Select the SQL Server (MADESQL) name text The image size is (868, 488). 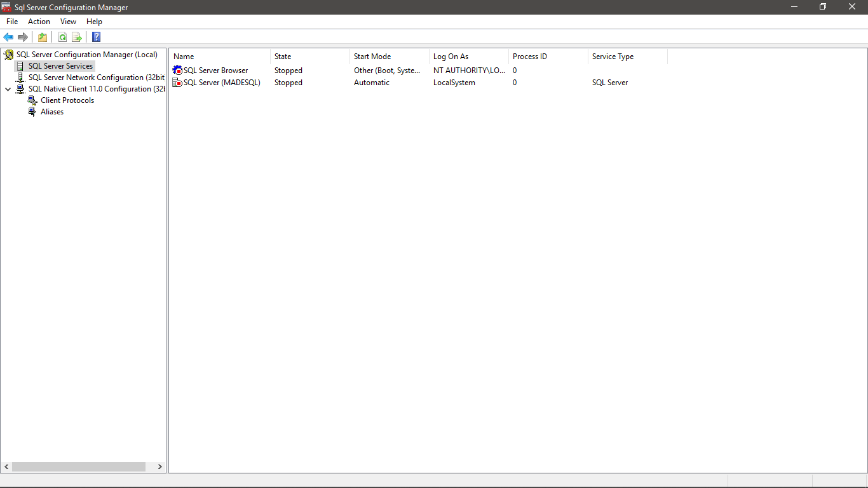[x=222, y=83]
